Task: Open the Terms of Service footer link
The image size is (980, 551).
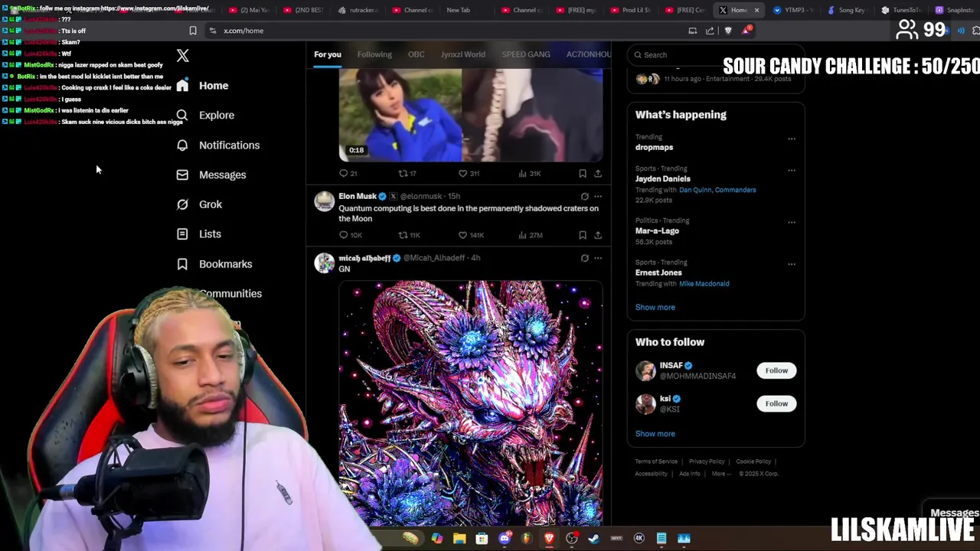Action: pos(656,461)
